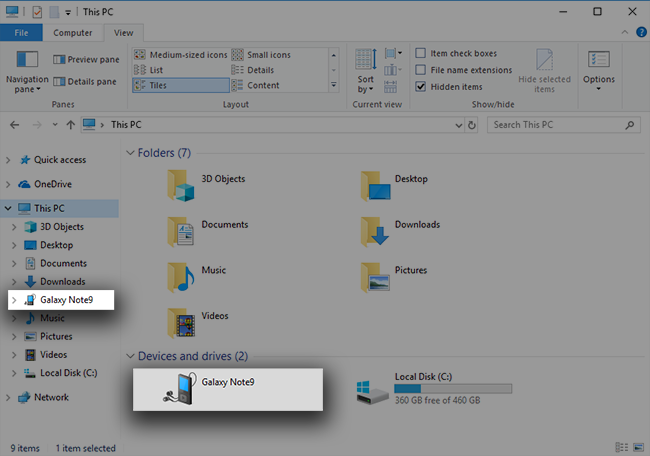Screen dimensions: 650x456
Task: Click the Search This PC field
Action: [563, 125]
